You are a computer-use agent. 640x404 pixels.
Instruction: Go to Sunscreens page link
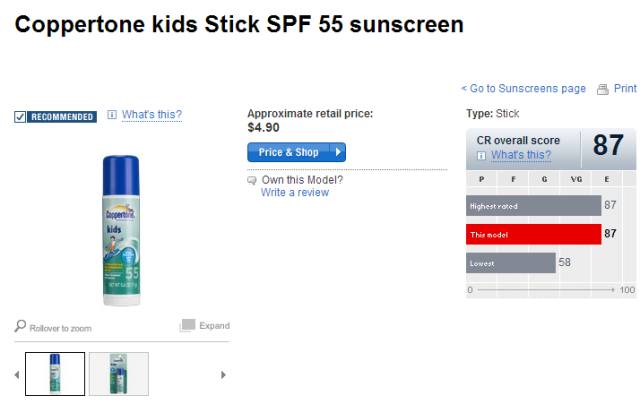point(524,89)
